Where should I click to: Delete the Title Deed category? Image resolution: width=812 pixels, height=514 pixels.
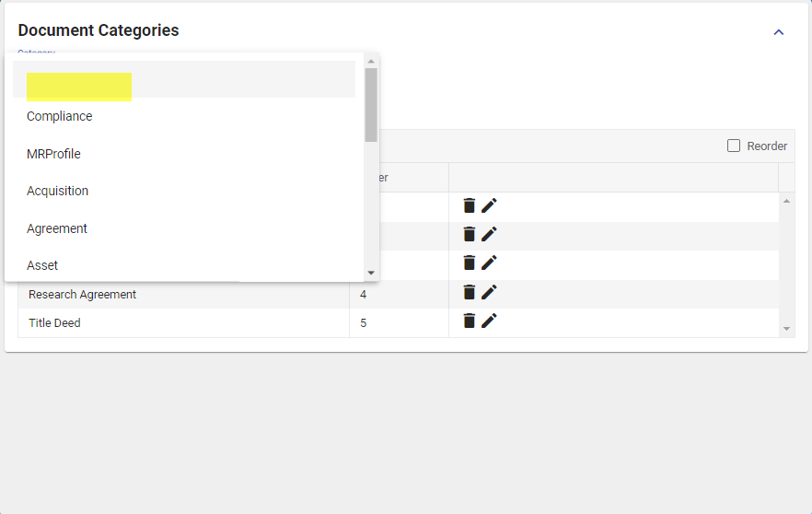point(469,321)
